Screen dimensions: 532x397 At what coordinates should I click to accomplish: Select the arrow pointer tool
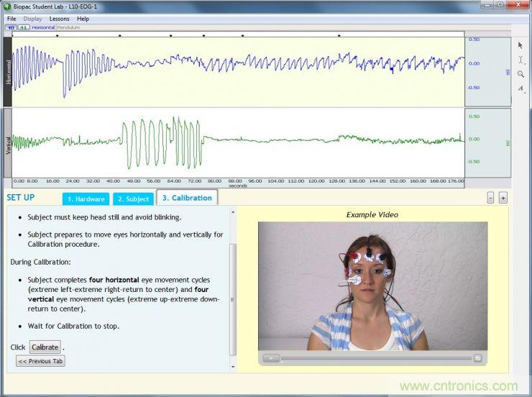tap(520, 45)
